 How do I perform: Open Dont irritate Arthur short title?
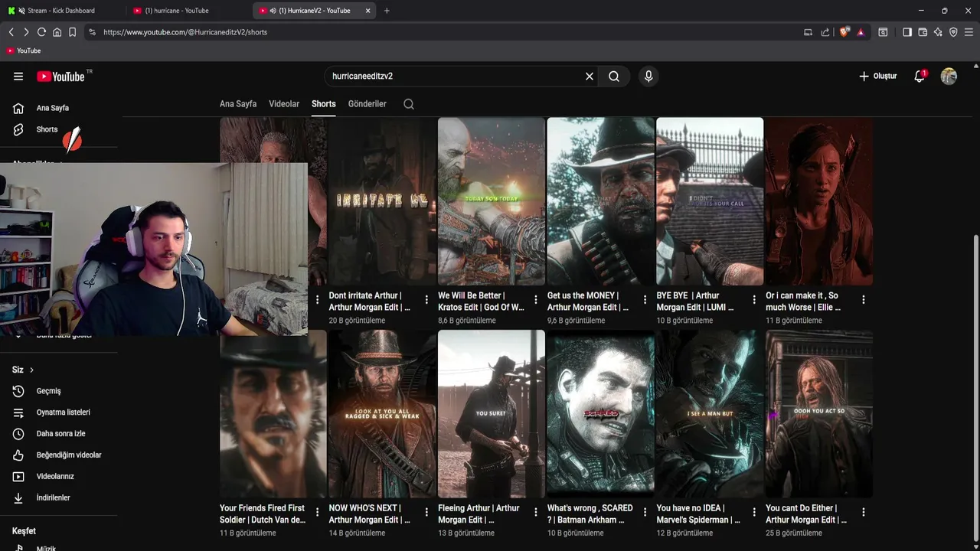370,302
